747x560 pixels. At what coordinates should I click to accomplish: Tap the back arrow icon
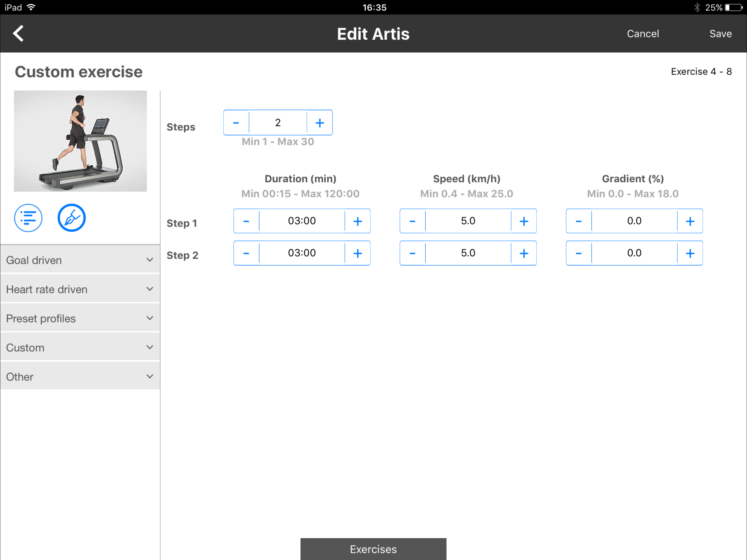pos(19,33)
